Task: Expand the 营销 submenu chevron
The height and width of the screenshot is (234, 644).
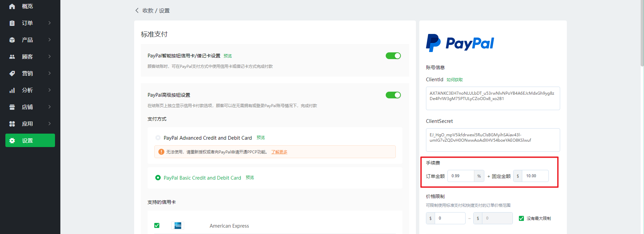Action: point(50,73)
